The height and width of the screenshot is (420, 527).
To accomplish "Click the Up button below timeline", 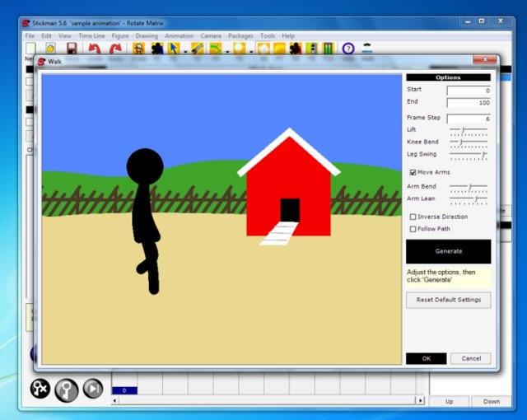I will click(450, 402).
